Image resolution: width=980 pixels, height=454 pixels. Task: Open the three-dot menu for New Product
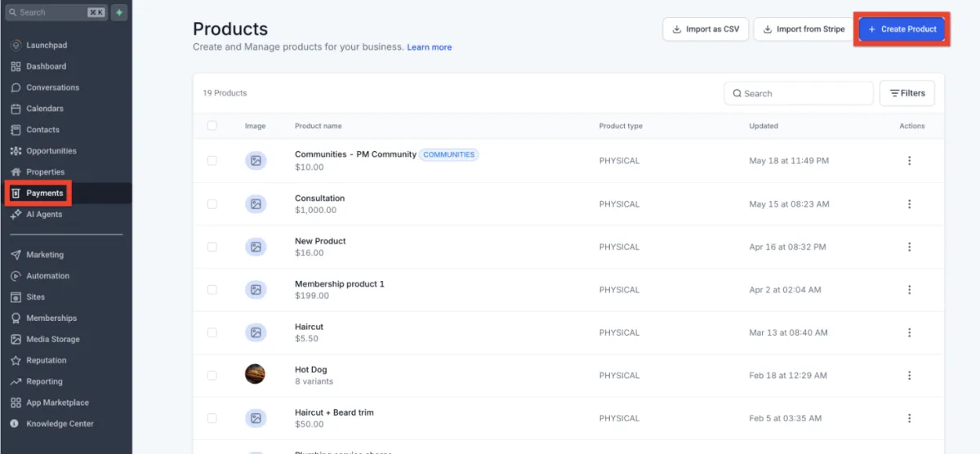909,247
